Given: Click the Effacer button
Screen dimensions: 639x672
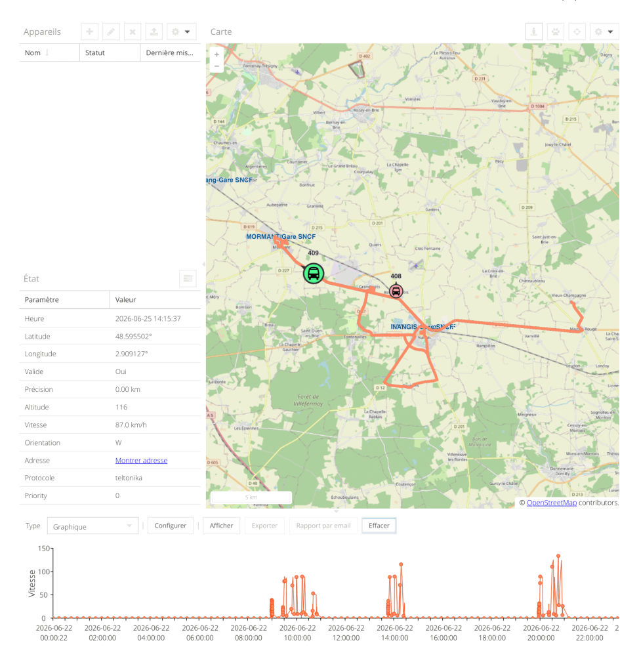Looking at the screenshot, I should point(379,526).
